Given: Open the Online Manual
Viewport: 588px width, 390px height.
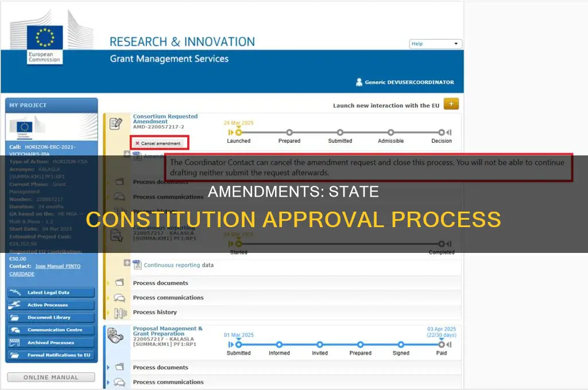Looking at the screenshot, I should coord(51,377).
